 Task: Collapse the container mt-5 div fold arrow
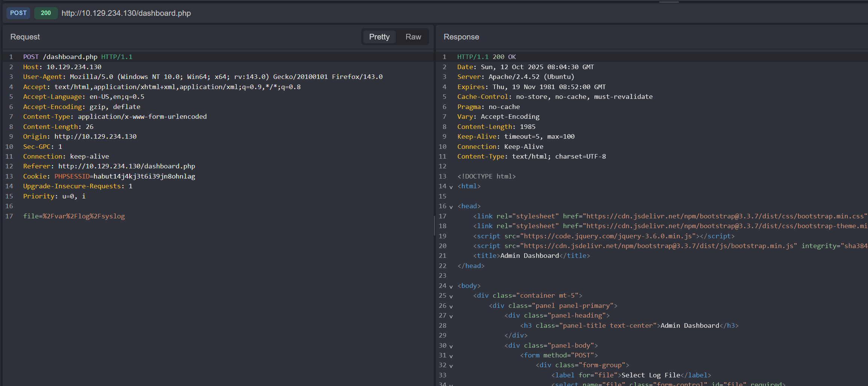click(451, 296)
